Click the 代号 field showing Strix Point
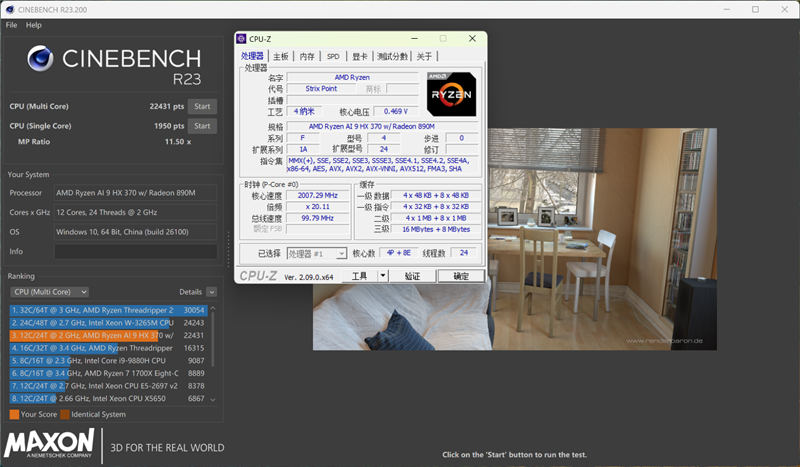Screen dimensions: 800x467 [321, 89]
